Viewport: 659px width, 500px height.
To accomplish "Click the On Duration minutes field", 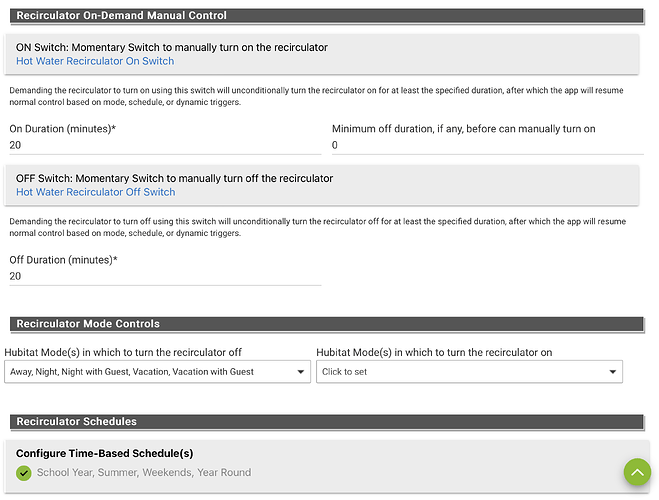I will point(165,145).
